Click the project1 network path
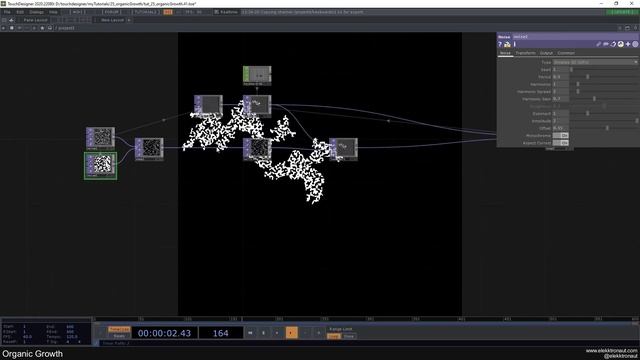 coord(65,28)
